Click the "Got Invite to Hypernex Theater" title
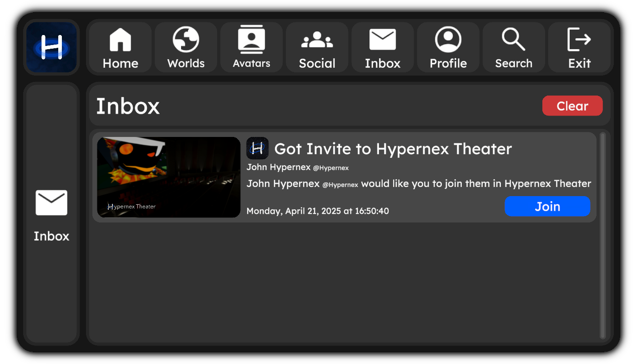The height and width of the screenshot is (364, 637). 393,149
